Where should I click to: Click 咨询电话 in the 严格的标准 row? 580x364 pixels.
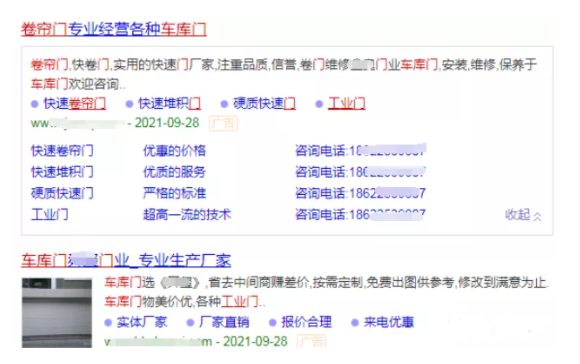360,193
